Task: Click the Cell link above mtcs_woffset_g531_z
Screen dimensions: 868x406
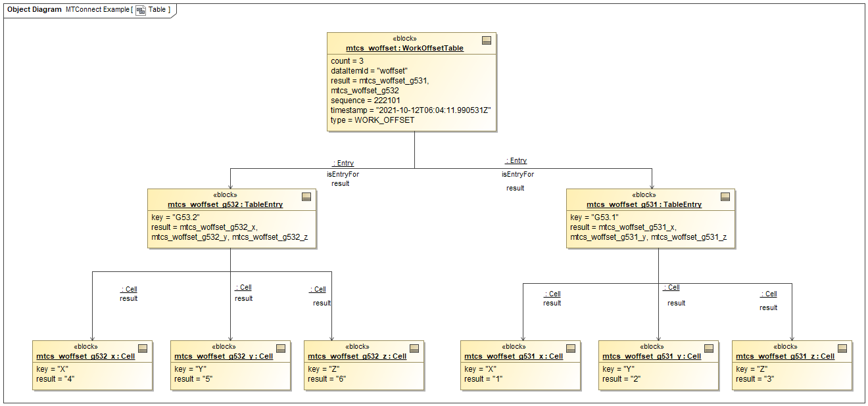Action: [x=769, y=293]
